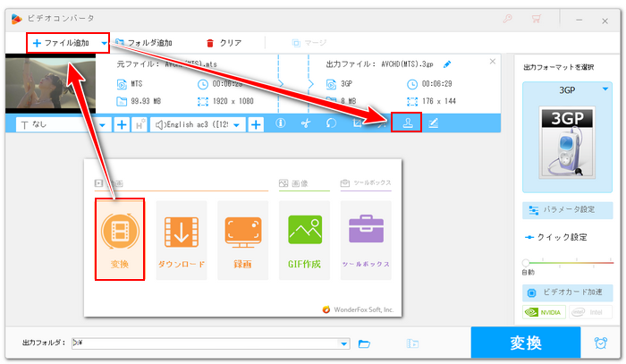This screenshot has height=364, width=626.
Task: Open the GIF作成 module
Action: click(305, 239)
